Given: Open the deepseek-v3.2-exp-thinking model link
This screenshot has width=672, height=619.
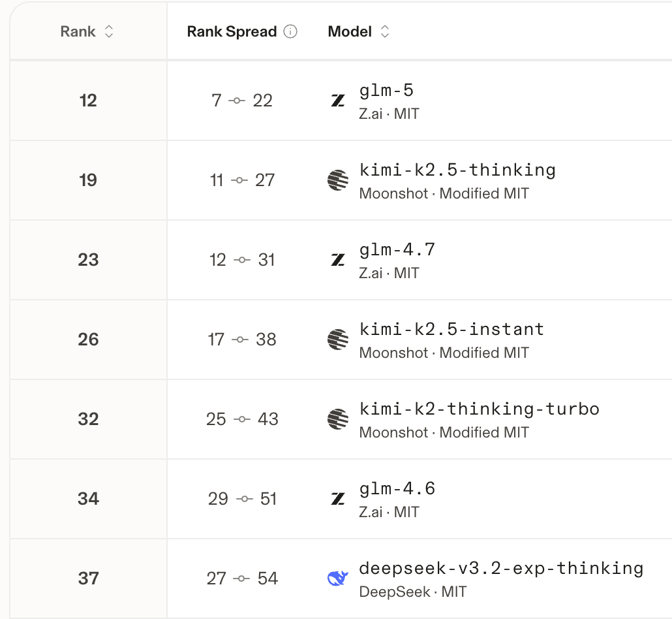Looking at the screenshot, I should coord(501,568).
